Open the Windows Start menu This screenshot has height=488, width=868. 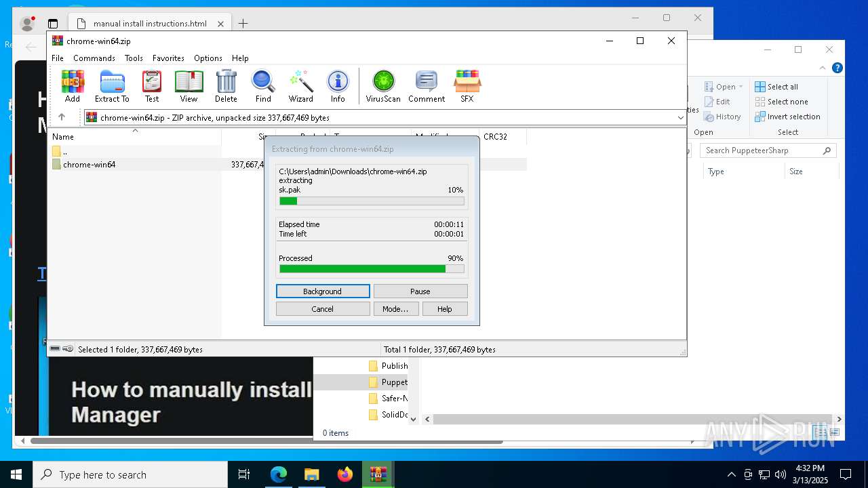click(x=16, y=474)
